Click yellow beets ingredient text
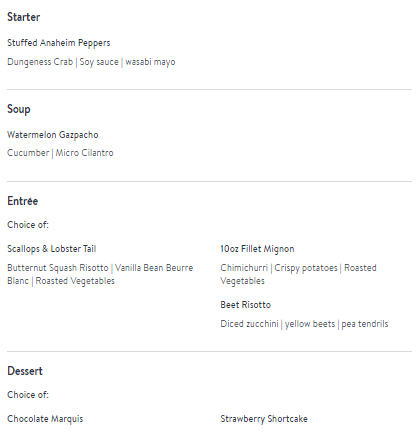Image resolution: width=416 pixels, height=447 pixels. [x=310, y=324]
